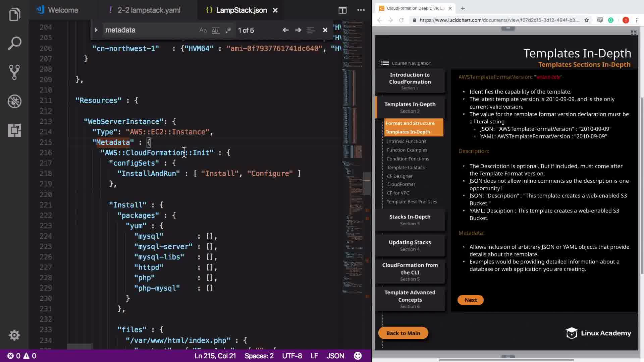Click the Back to Main button
This screenshot has width=644, height=362.
pyautogui.click(x=403, y=333)
